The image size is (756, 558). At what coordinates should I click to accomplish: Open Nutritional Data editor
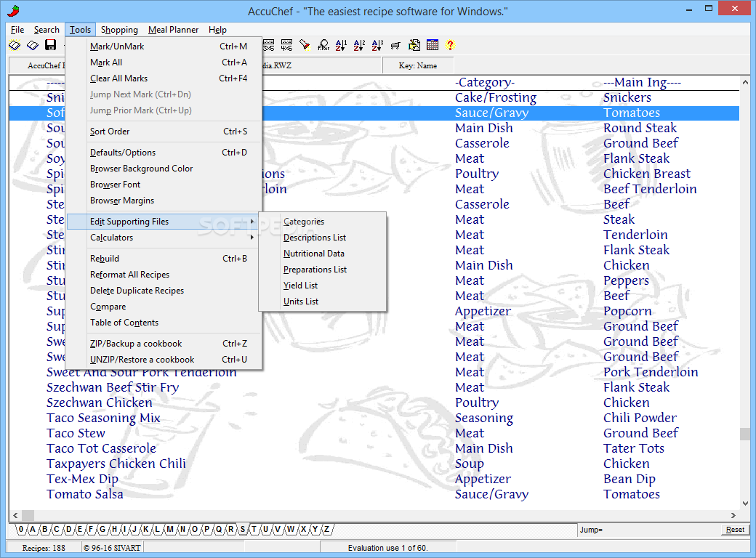click(x=323, y=253)
